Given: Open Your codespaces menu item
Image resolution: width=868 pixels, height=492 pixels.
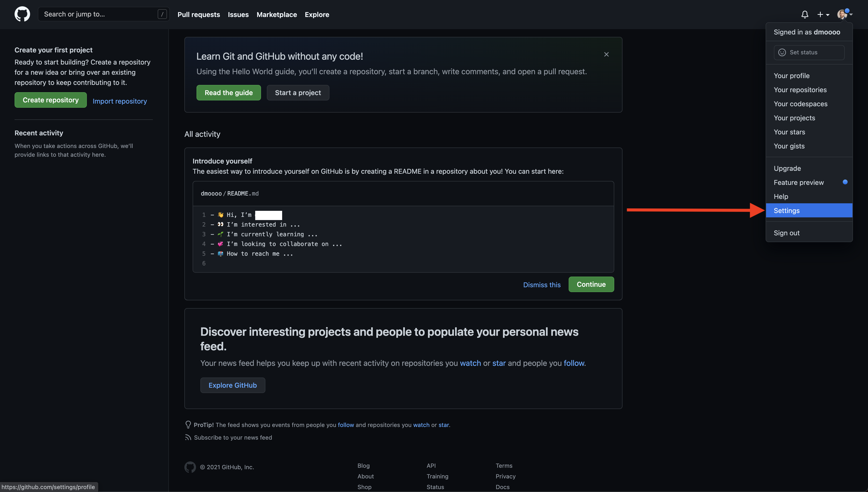Looking at the screenshot, I should [x=809, y=104].
